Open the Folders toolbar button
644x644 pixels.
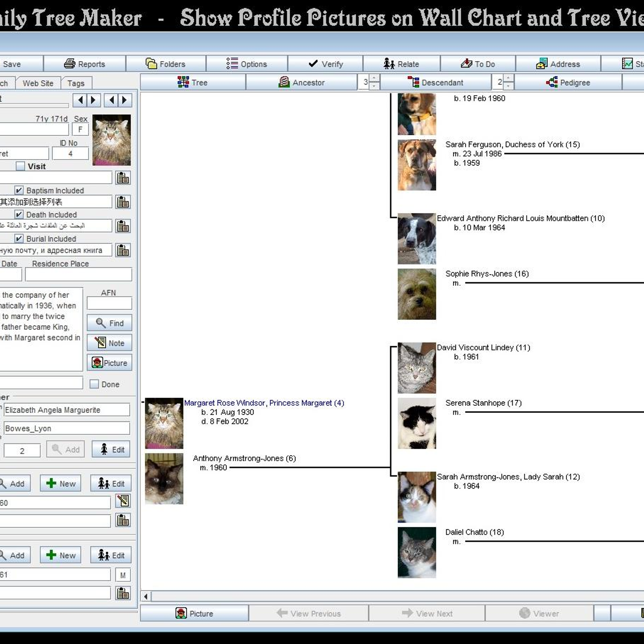pyautogui.click(x=166, y=64)
